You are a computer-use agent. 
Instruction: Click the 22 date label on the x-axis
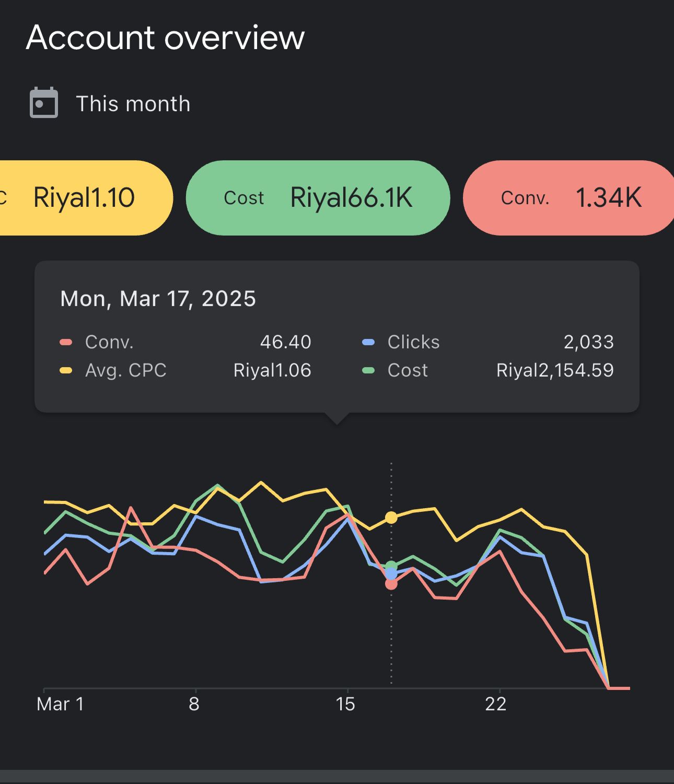click(x=495, y=704)
